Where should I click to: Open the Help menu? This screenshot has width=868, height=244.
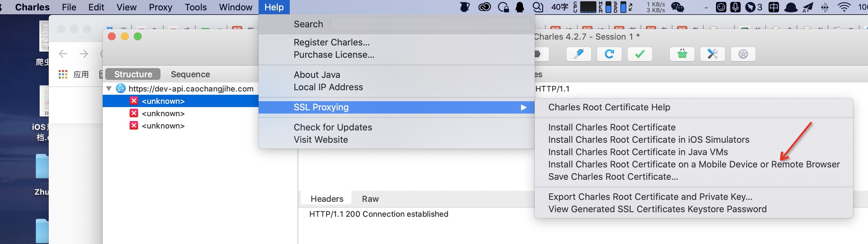click(x=274, y=7)
